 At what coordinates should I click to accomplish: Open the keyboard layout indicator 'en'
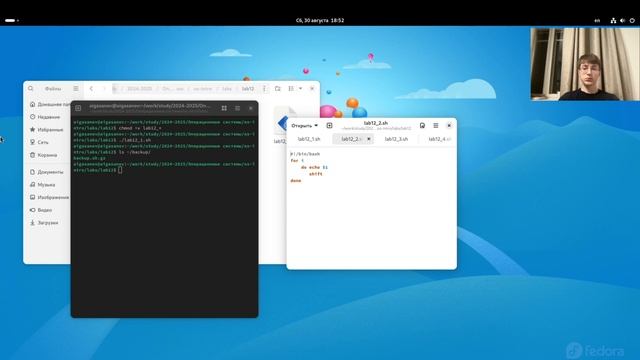[x=597, y=20]
